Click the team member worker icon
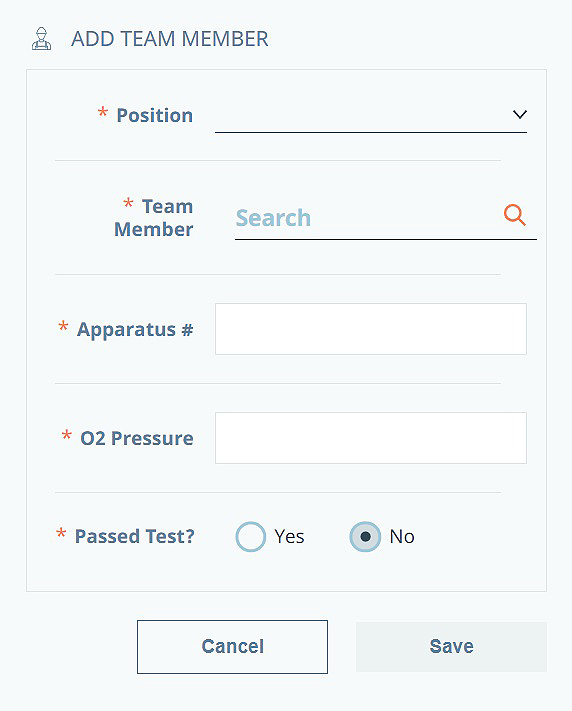 click(x=41, y=39)
